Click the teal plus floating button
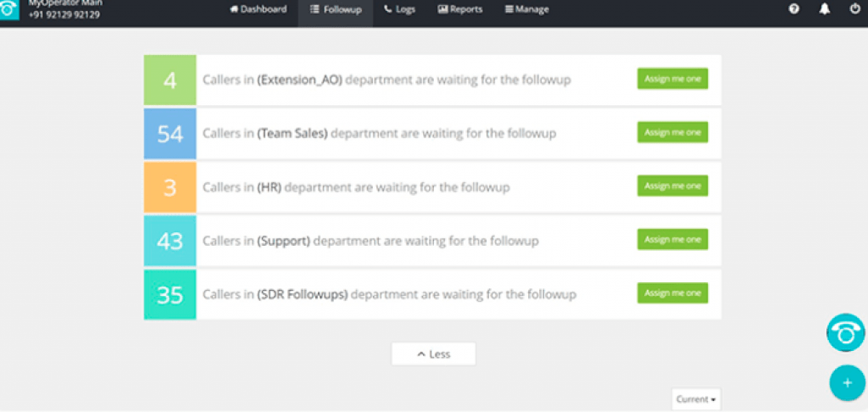Screen dimensions: 868x412 [848, 382]
